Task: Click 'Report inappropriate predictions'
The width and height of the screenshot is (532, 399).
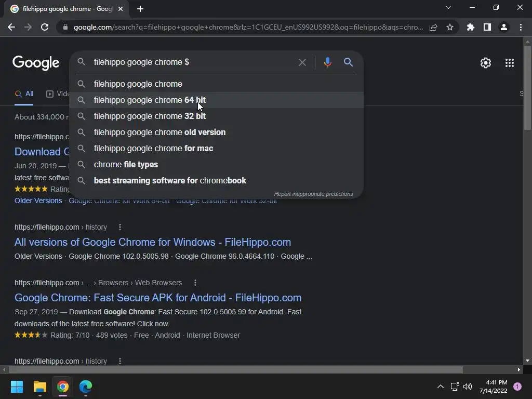Action: click(313, 194)
